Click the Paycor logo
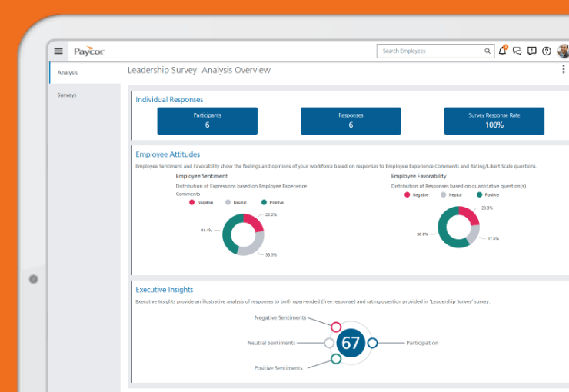The image size is (569, 392). [x=89, y=51]
